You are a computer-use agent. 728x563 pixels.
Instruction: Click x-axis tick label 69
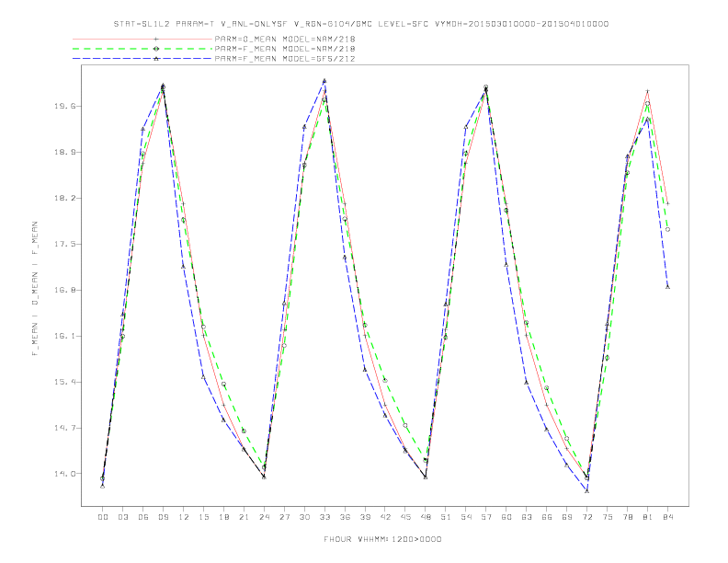(567, 517)
